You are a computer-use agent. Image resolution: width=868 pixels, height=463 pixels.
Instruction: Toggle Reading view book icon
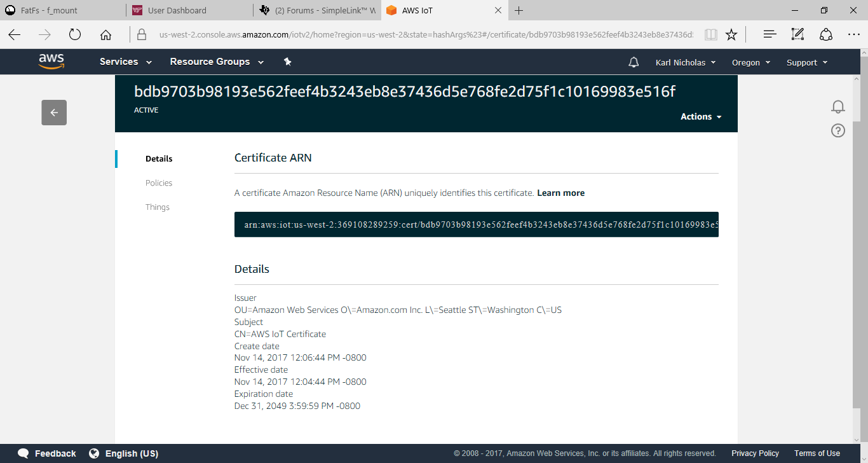point(711,34)
